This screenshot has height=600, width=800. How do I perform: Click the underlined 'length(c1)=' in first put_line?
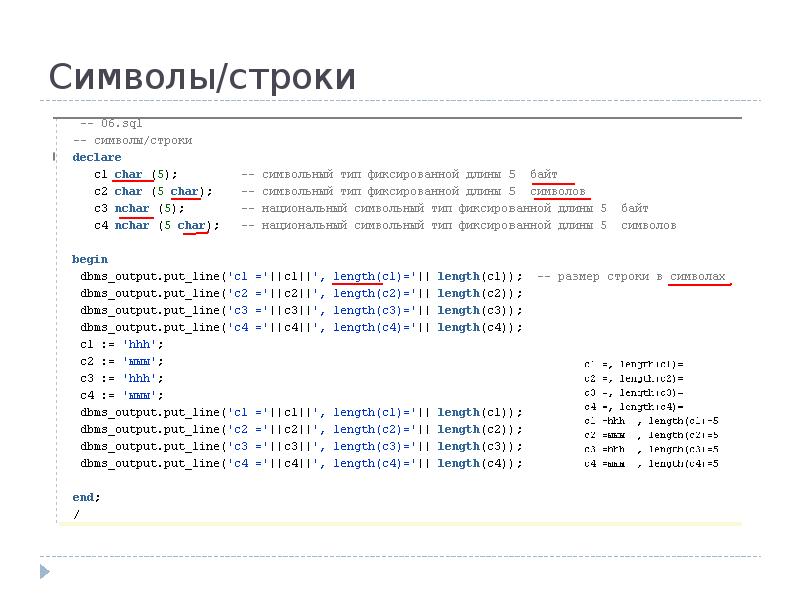[x=357, y=276]
